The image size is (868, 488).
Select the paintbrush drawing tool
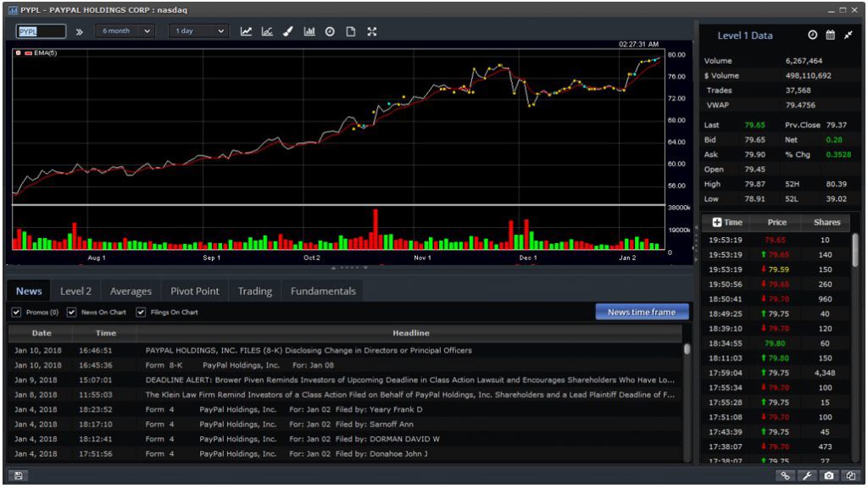point(288,31)
